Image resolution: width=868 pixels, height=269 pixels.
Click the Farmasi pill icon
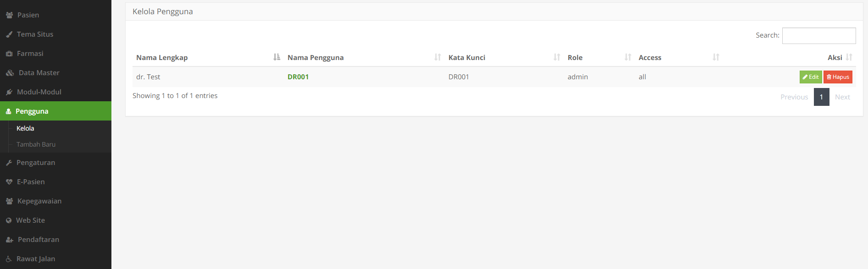coord(9,53)
